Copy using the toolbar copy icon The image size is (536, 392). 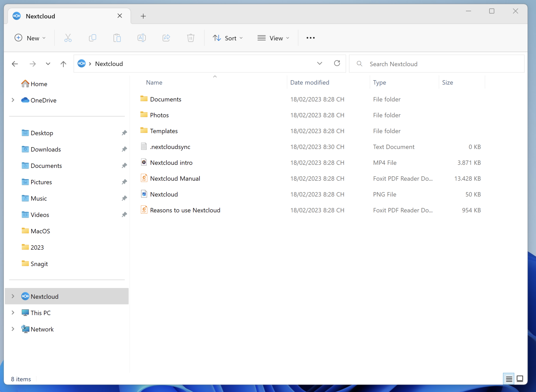(92, 38)
